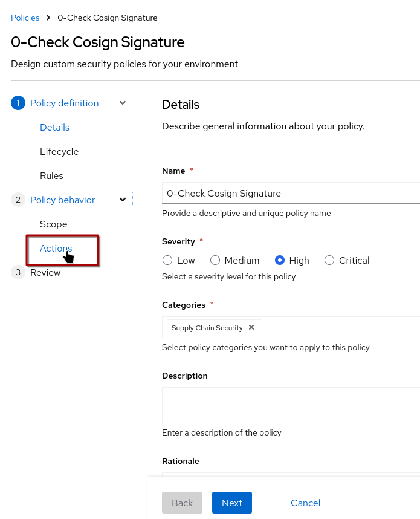Open the Lifecycle wizard step

pyautogui.click(x=59, y=151)
